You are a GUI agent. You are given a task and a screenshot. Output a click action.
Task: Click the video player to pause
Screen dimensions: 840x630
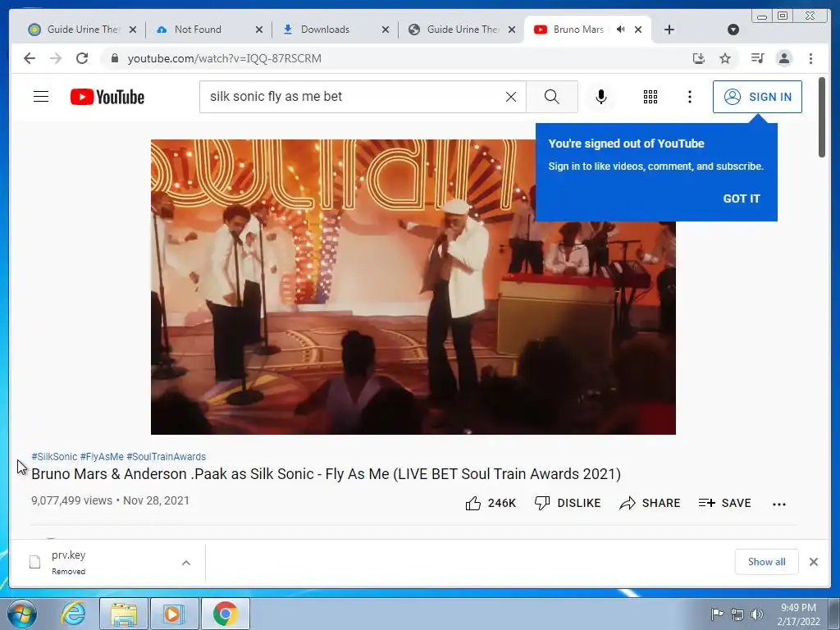pos(413,286)
